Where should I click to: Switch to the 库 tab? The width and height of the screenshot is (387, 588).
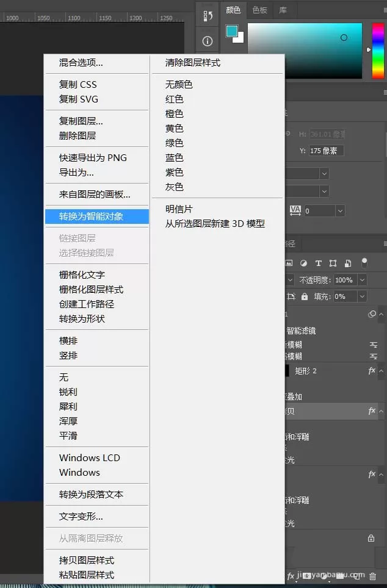pyautogui.click(x=283, y=10)
